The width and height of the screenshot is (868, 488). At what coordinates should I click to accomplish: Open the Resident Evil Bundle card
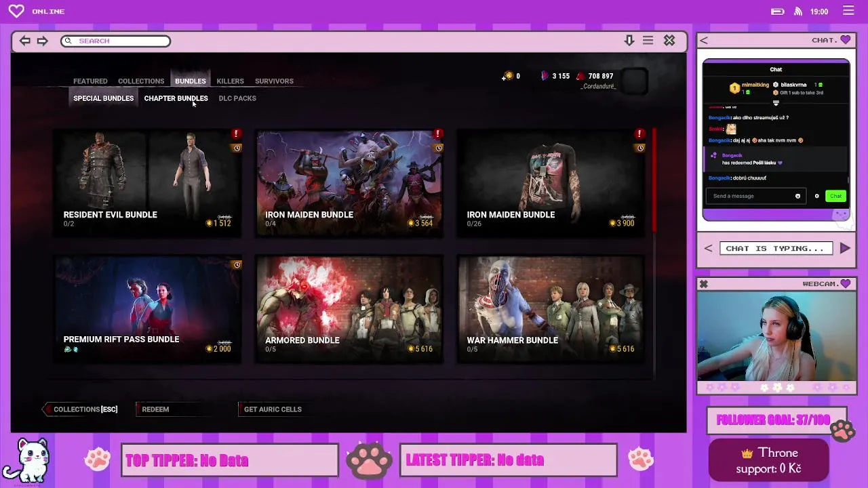tap(147, 182)
